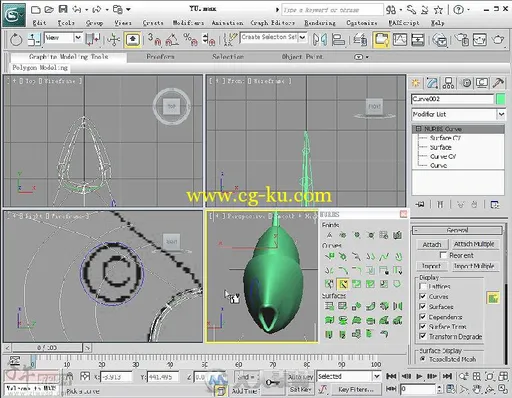Switch to the Freeform ribbon tab
512x398 pixels.
pos(160,57)
